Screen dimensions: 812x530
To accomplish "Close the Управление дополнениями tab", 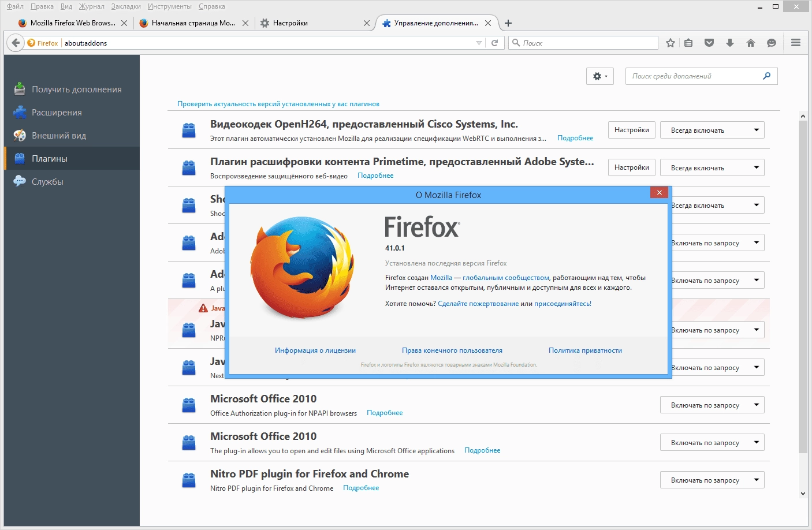I will (488, 23).
